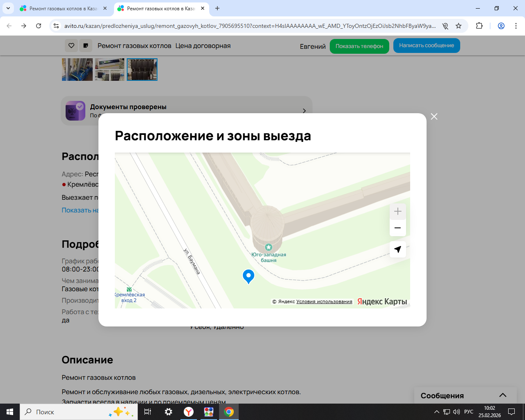Open the Chrome extensions menu
The height and width of the screenshot is (420, 525).
point(479,26)
